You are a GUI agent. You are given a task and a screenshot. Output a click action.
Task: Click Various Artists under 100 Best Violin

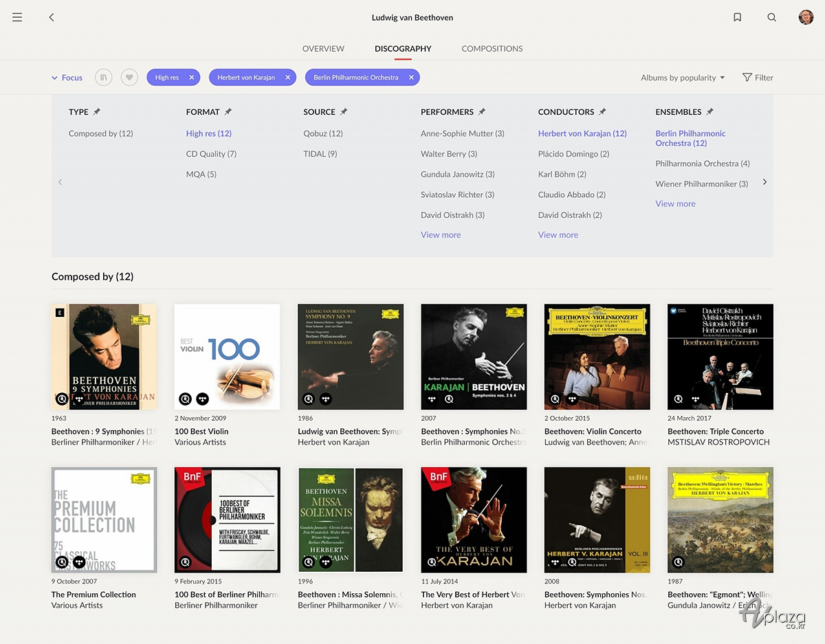pos(200,442)
